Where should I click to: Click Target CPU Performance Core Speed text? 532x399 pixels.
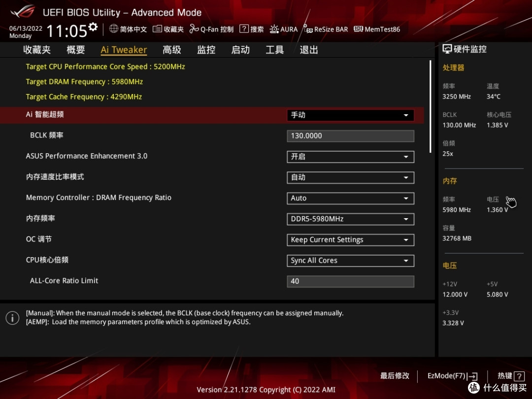click(x=105, y=66)
